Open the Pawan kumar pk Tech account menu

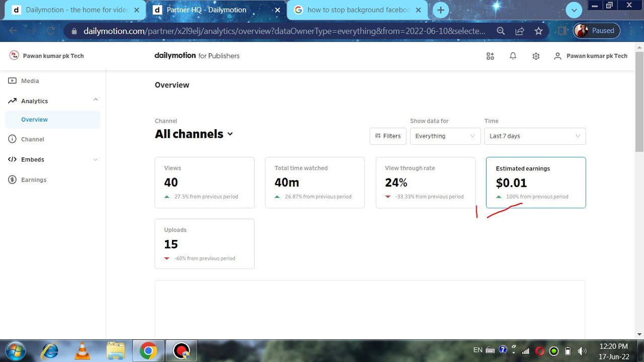tap(591, 56)
